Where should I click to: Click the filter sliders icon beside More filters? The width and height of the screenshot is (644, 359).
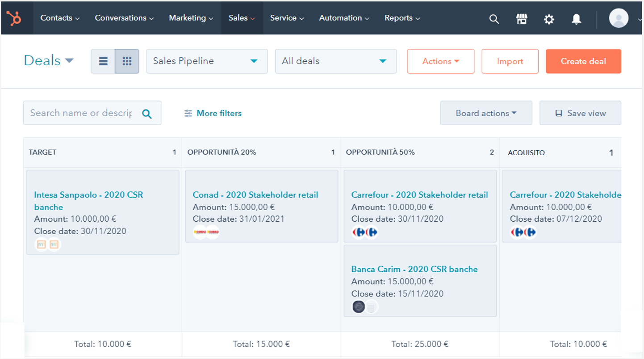coord(188,114)
